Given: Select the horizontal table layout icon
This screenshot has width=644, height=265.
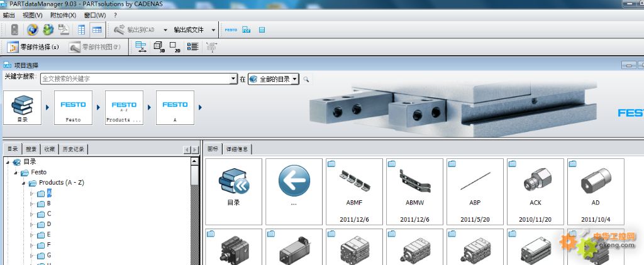Looking at the screenshot, I should (x=97, y=30).
